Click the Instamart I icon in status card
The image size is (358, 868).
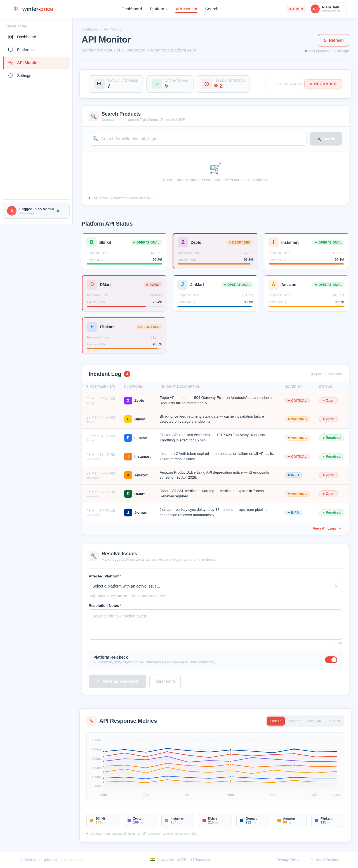coord(273,242)
